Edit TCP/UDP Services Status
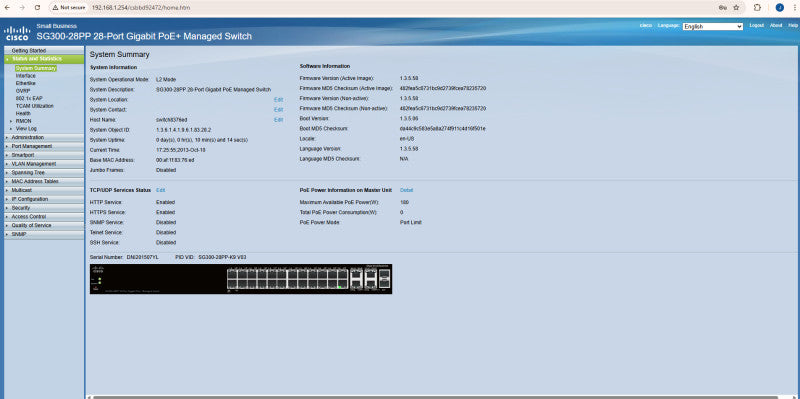The width and height of the screenshot is (800, 399). click(x=161, y=190)
